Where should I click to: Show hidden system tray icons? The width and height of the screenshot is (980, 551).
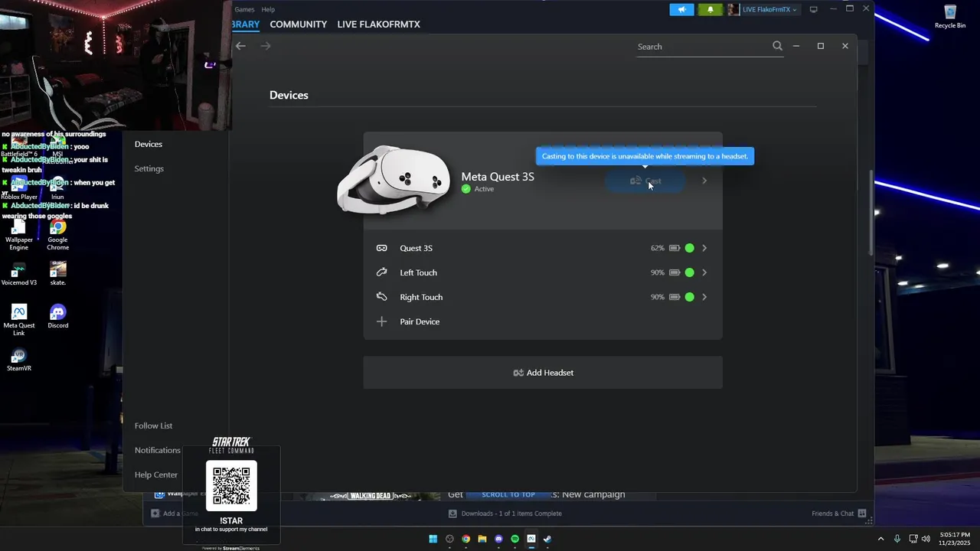point(880,539)
